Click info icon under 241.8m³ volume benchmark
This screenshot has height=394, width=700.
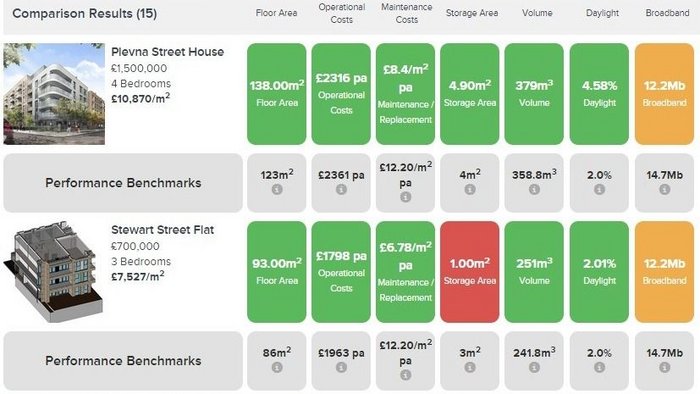[x=534, y=368]
